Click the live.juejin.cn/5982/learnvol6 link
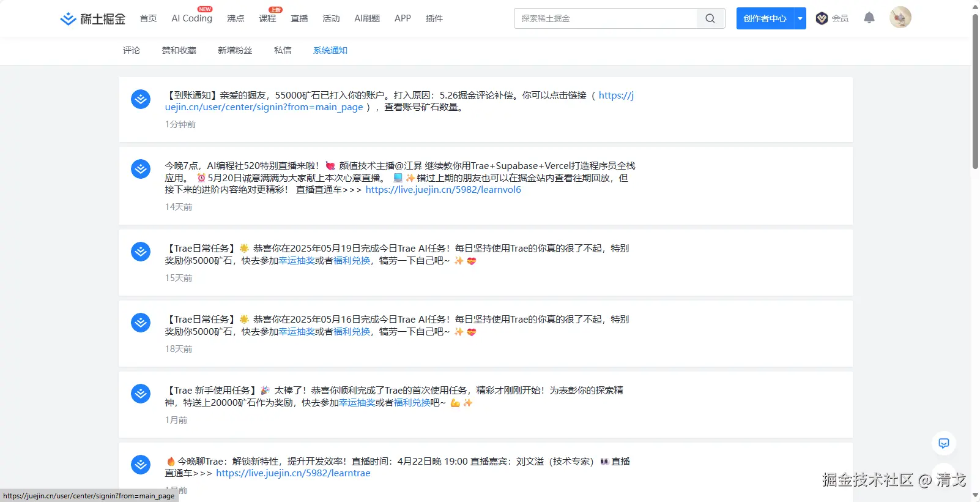The width and height of the screenshot is (980, 502). pyautogui.click(x=443, y=190)
